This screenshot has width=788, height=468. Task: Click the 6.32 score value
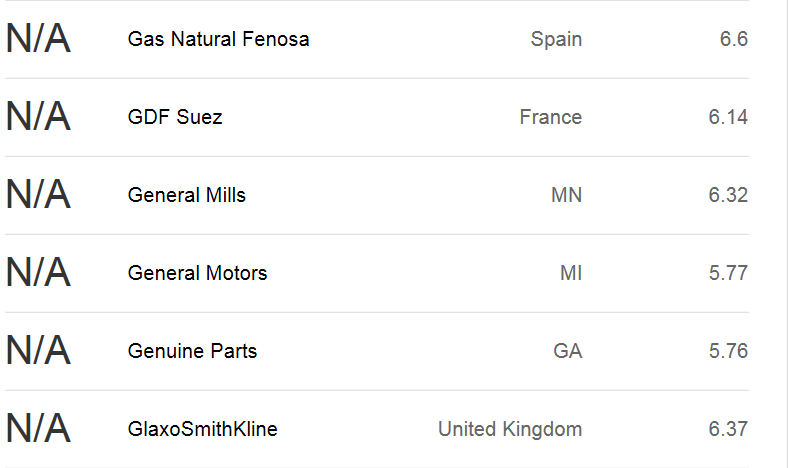coord(728,196)
